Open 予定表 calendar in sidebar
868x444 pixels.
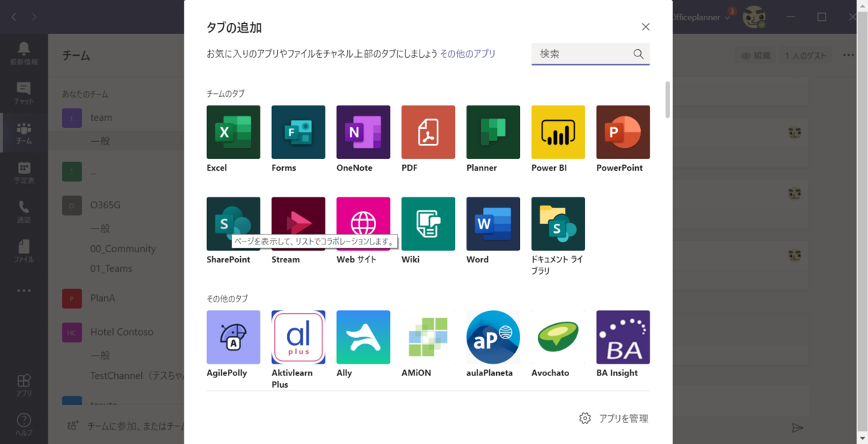click(x=24, y=173)
